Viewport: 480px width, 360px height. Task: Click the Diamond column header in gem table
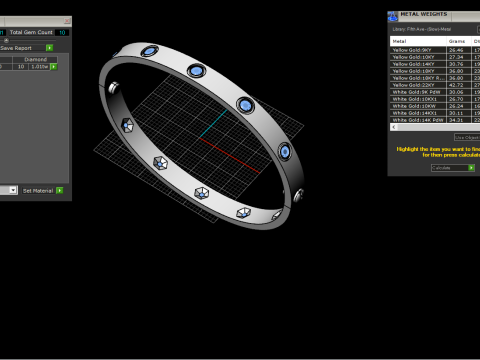(35, 59)
